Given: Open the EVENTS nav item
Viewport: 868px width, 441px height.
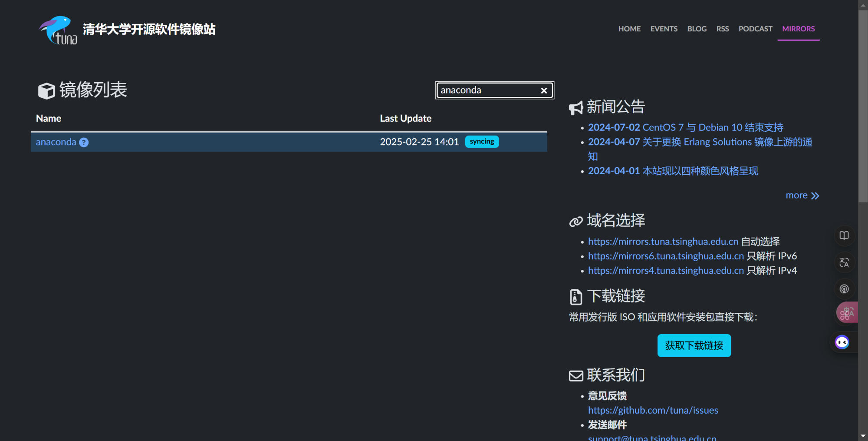Looking at the screenshot, I should click(664, 29).
